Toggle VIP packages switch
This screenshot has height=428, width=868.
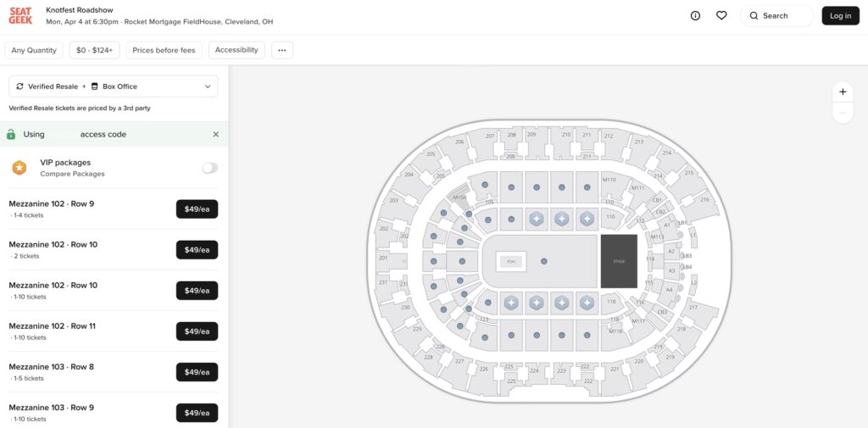click(209, 168)
